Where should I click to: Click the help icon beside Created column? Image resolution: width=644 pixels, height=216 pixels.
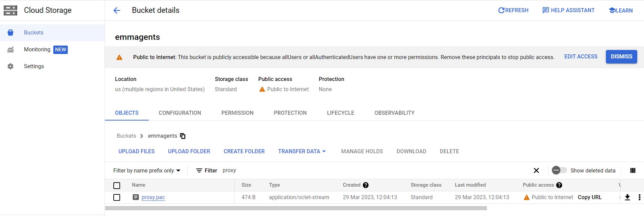tap(366, 185)
